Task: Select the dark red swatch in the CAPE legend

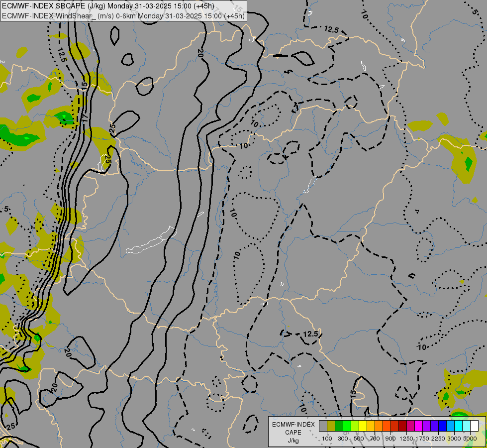Action: (x=403, y=426)
